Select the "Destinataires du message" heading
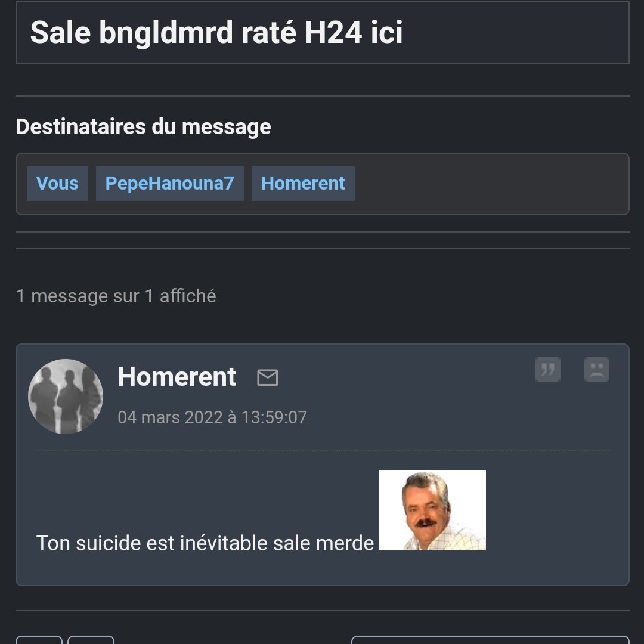The image size is (644, 644). (143, 126)
